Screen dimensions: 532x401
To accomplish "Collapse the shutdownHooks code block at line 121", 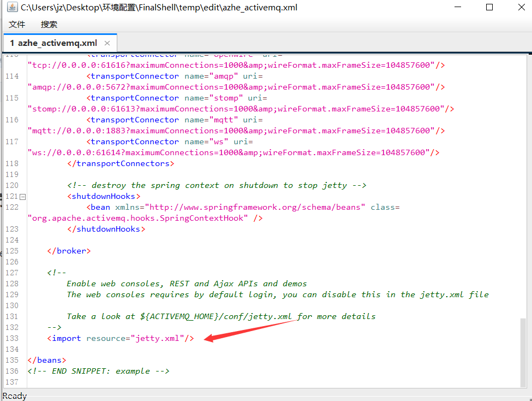I will 22,196.
